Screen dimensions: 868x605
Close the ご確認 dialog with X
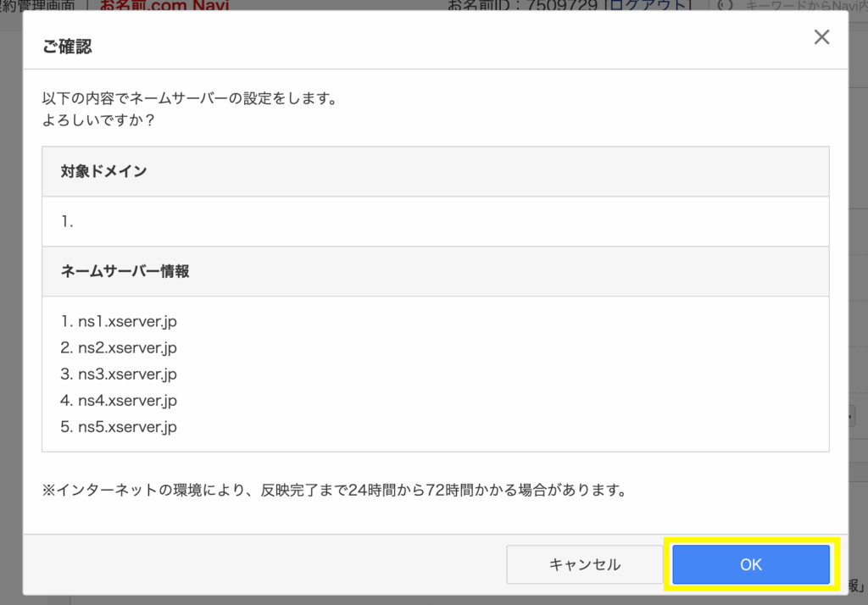coord(821,37)
